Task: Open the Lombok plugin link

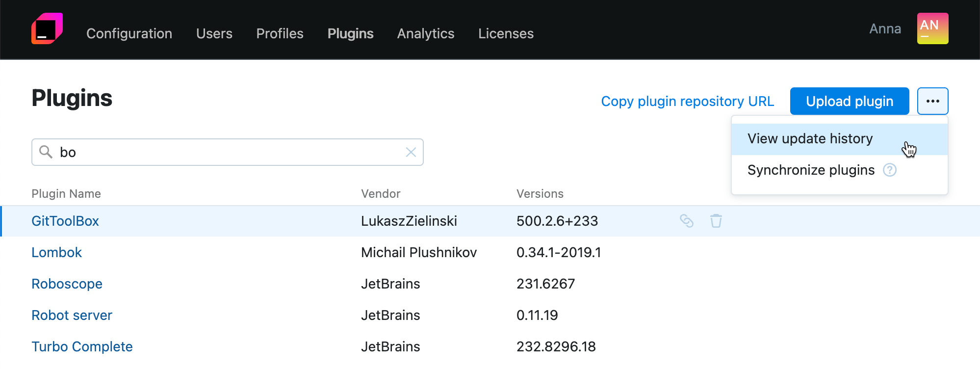Action: 56,252
